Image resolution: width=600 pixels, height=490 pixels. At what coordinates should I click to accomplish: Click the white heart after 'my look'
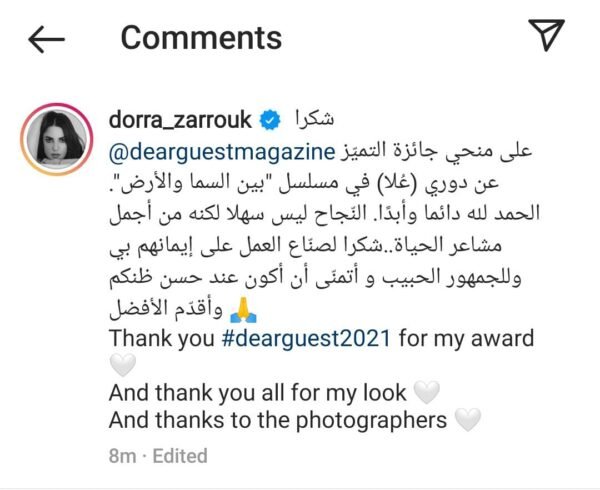point(427,392)
